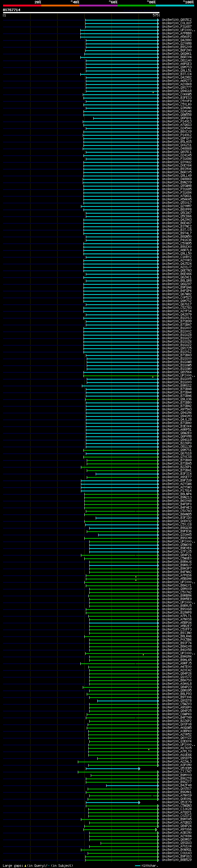
Task: Select the hit label UniRef100_Q8S5C2
Action: click(x=177, y=20)
